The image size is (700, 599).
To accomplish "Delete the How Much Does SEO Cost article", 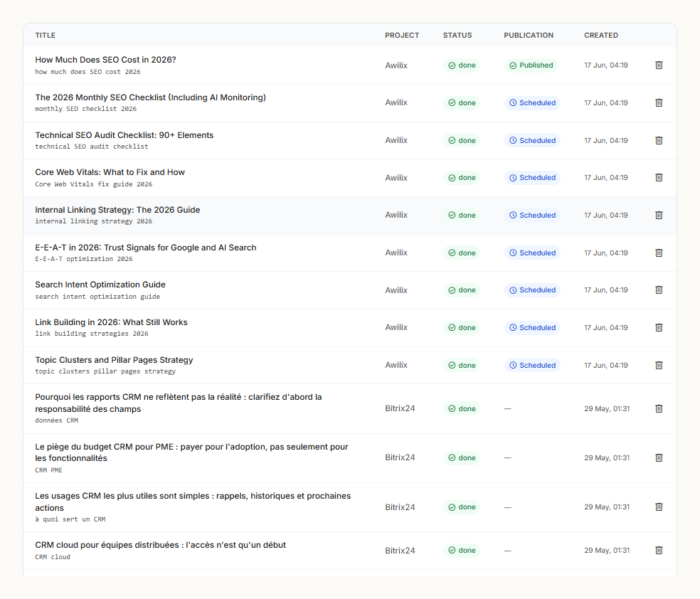I will [x=659, y=65].
